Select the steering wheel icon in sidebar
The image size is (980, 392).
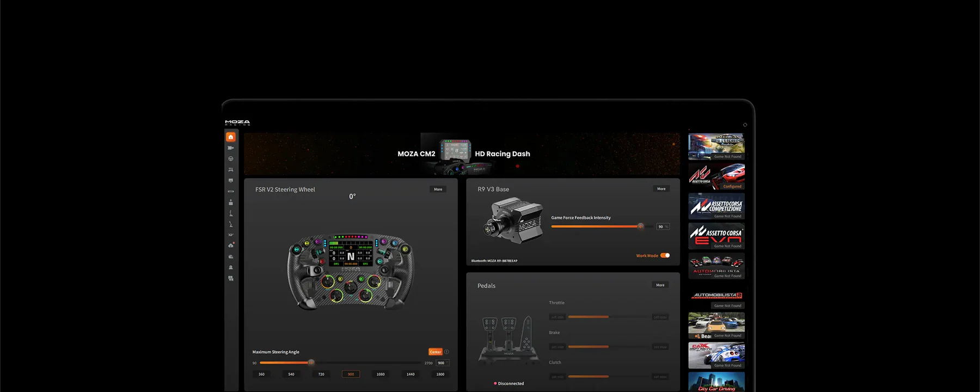[x=231, y=159]
